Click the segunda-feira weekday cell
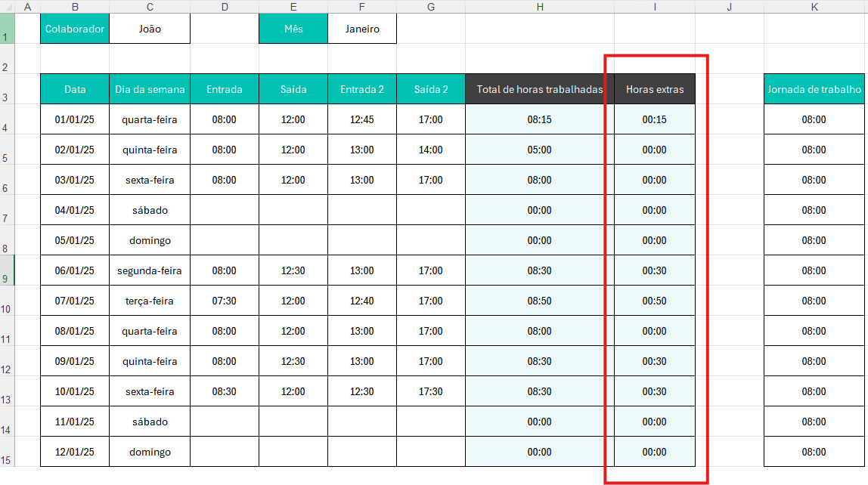Viewport: 868px width, 485px height. (x=150, y=270)
